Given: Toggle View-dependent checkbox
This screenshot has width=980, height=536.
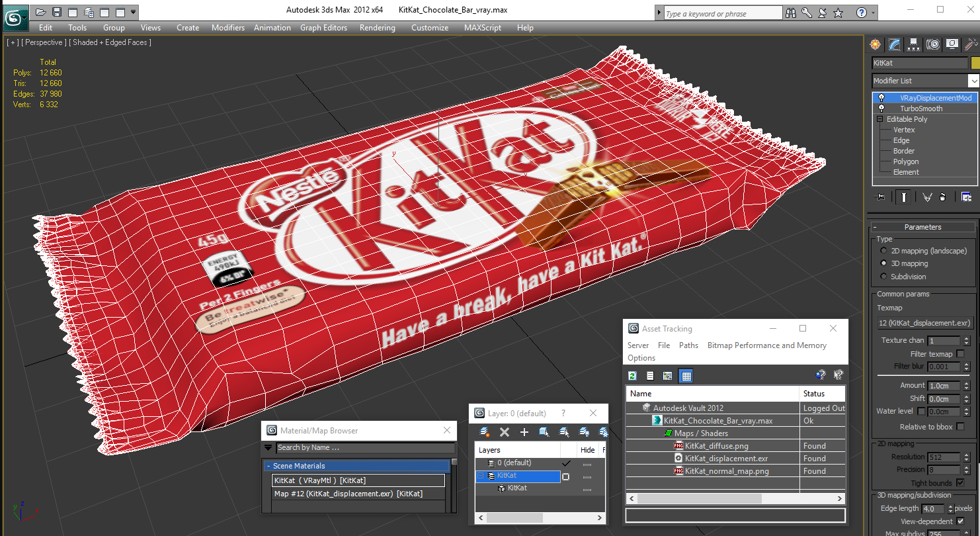Looking at the screenshot, I should pos(961,521).
